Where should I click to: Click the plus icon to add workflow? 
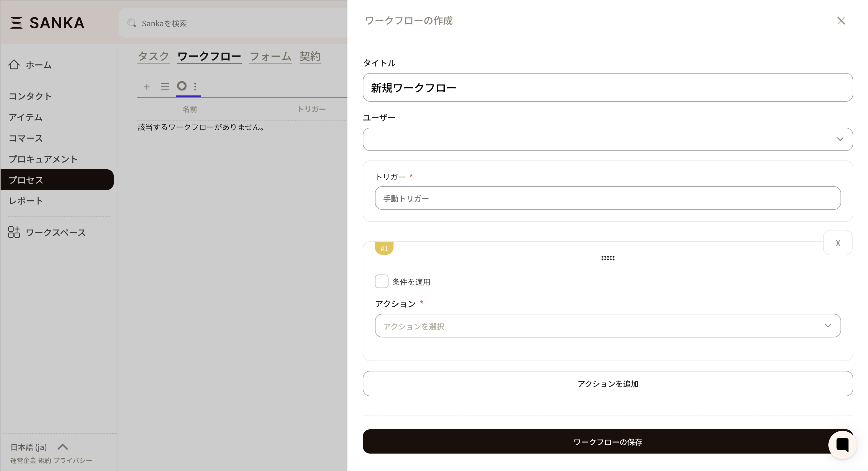[147, 87]
